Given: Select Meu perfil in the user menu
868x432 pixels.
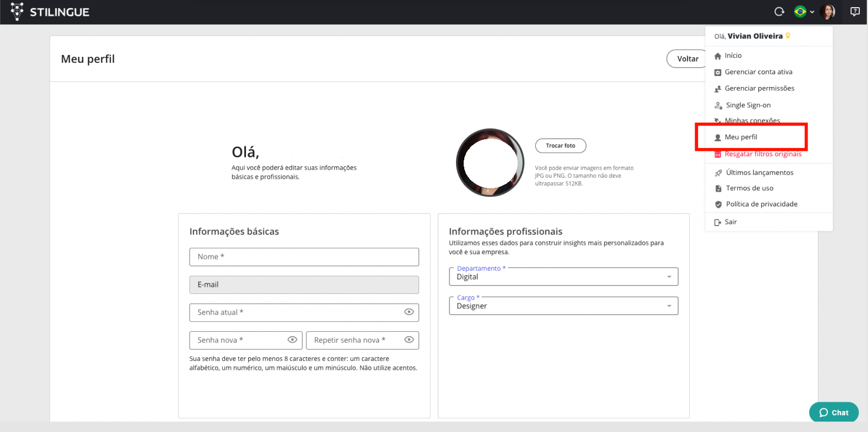Looking at the screenshot, I should (x=741, y=137).
